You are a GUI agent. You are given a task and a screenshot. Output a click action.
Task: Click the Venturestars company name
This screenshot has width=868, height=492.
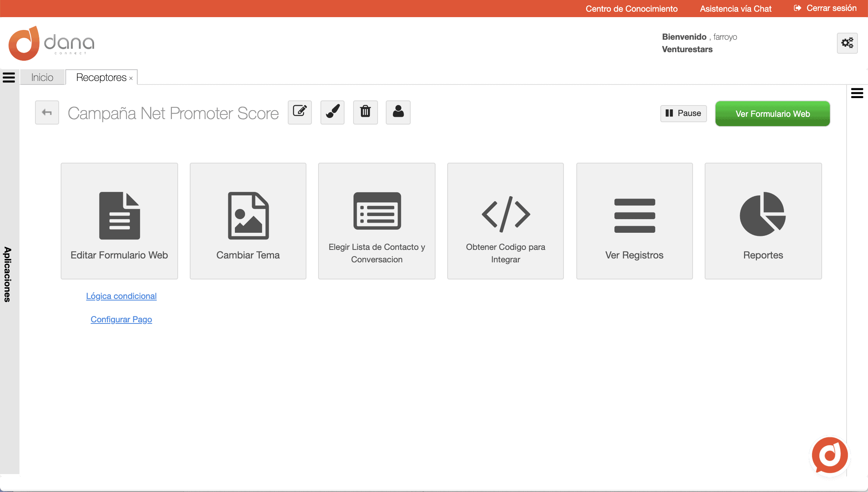tap(687, 49)
